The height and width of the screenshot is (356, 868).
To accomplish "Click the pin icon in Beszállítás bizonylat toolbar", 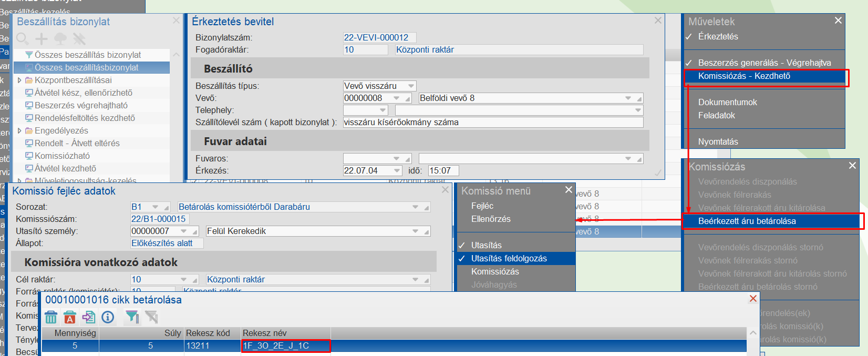I will tap(79, 38).
